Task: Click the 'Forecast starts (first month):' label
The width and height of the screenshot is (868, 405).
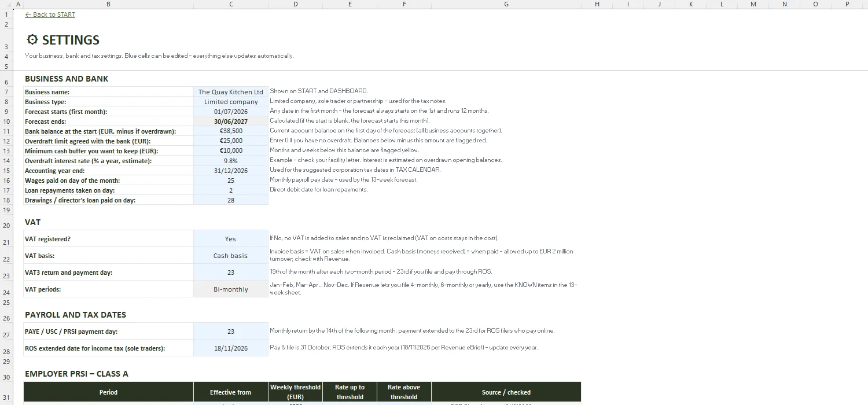Action: point(66,112)
